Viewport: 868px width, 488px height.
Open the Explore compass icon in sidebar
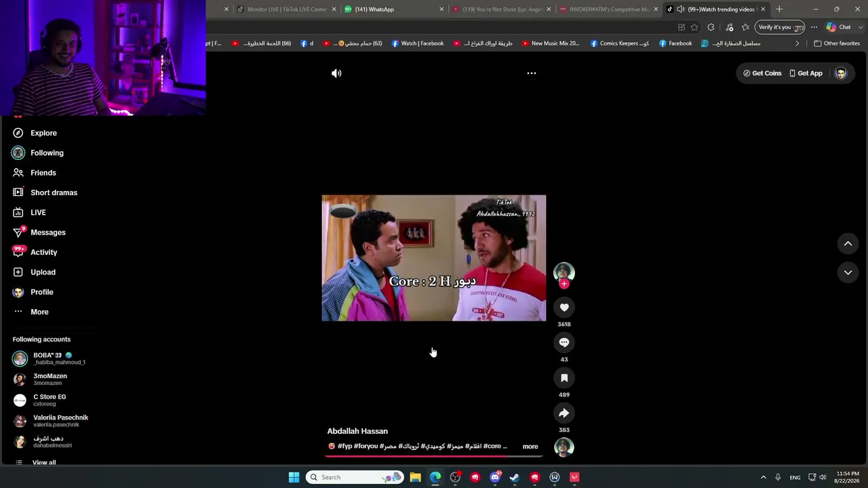point(18,133)
